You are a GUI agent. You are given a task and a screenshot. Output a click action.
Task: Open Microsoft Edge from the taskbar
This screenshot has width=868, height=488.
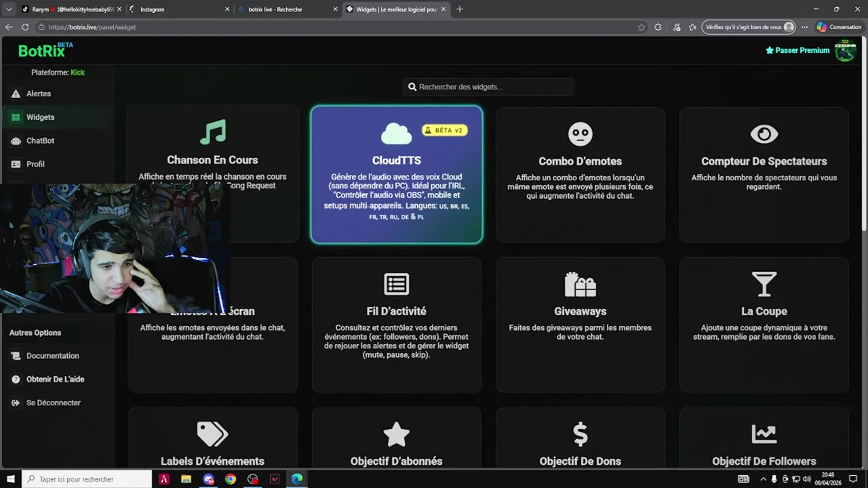tap(297, 479)
